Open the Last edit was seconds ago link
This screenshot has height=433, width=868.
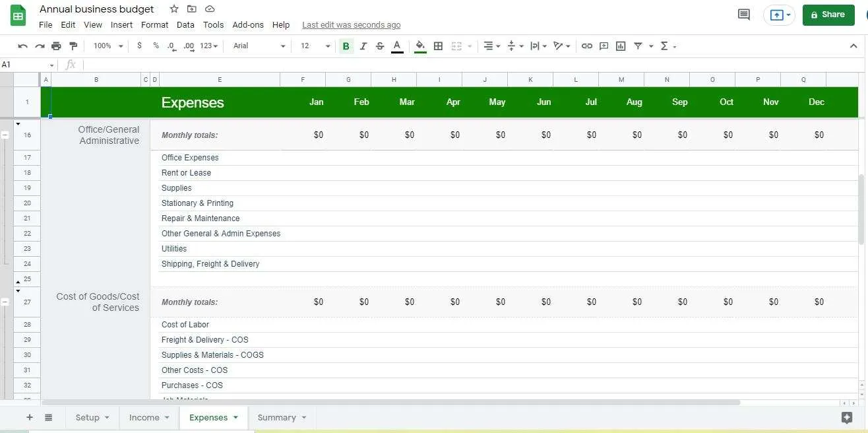(x=352, y=25)
